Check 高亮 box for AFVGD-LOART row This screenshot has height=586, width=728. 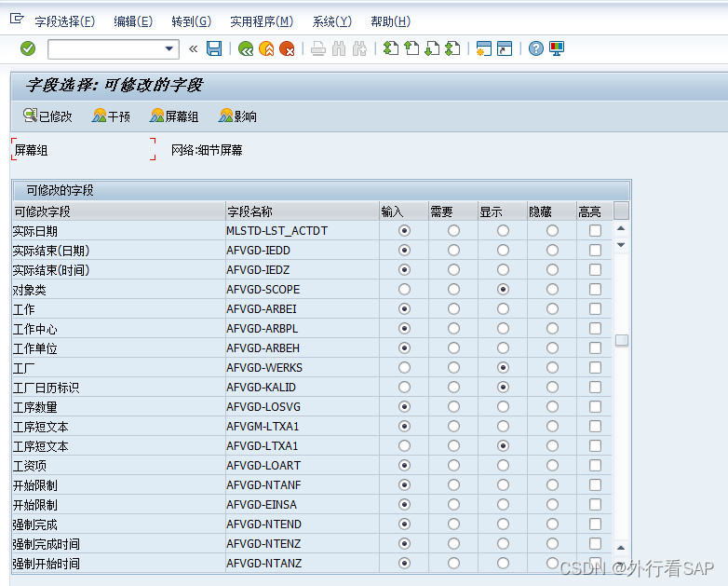pyautogui.click(x=595, y=465)
